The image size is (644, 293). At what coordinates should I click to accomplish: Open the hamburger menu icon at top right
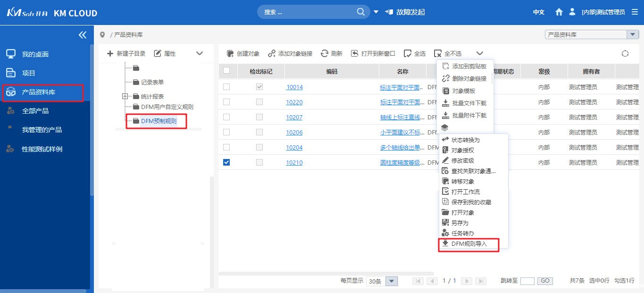click(x=635, y=12)
